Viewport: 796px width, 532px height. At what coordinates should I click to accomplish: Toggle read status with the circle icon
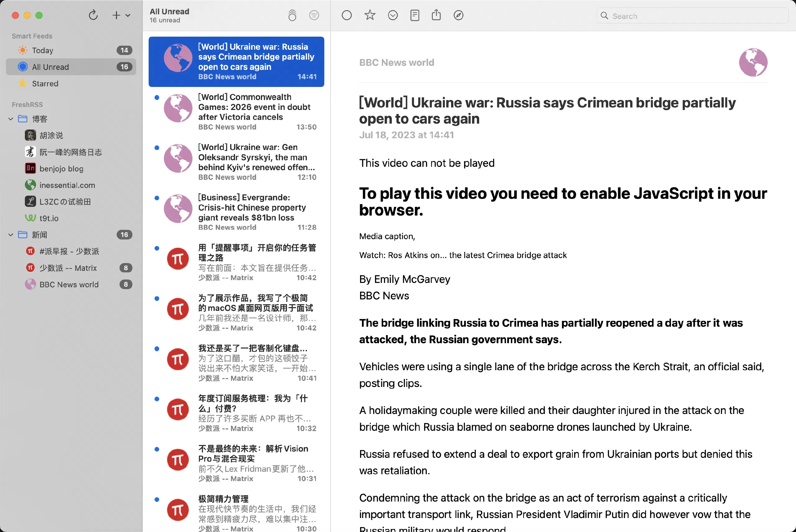(346, 15)
